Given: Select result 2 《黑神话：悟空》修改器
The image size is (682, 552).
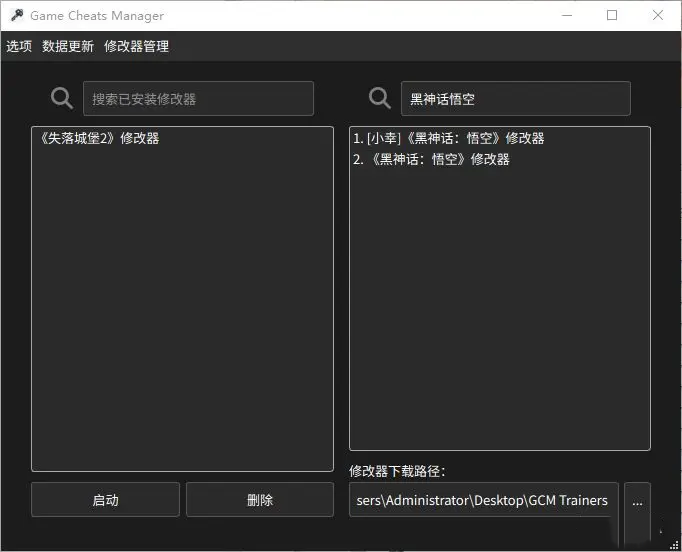Looking at the screenshot, I should pyautogui.click(x=431, y=159).
